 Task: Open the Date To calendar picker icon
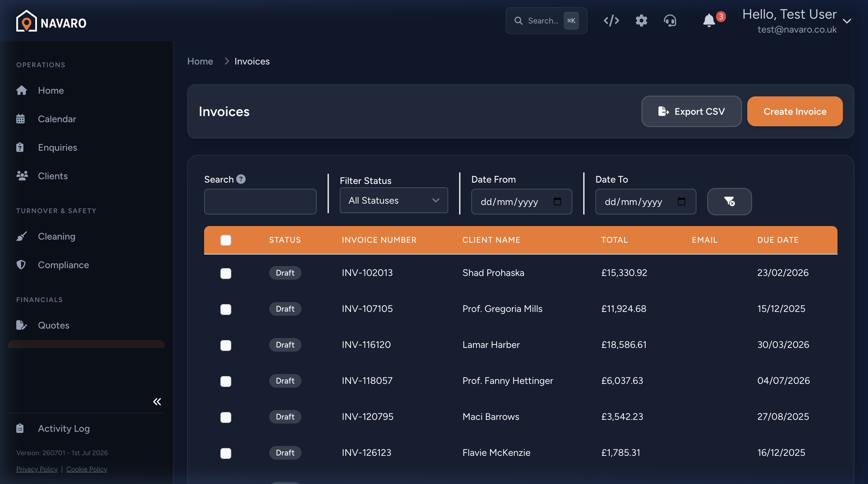coord(682,201)
